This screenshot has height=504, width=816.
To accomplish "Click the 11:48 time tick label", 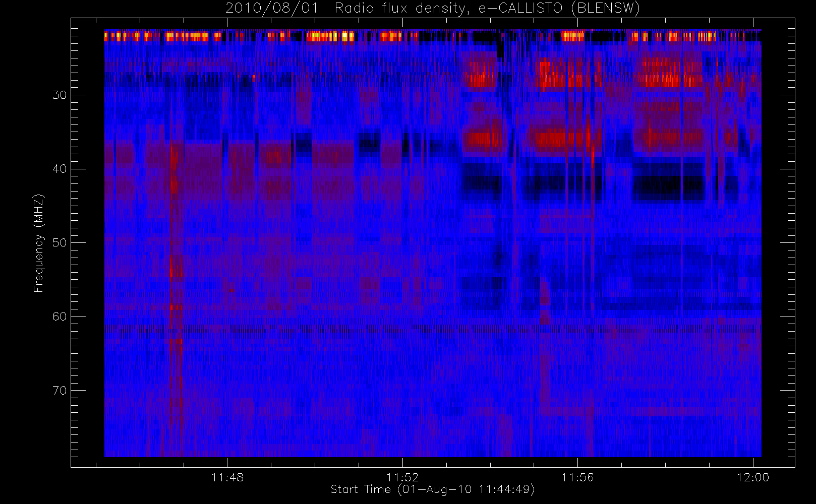I will tap(227, 477).
